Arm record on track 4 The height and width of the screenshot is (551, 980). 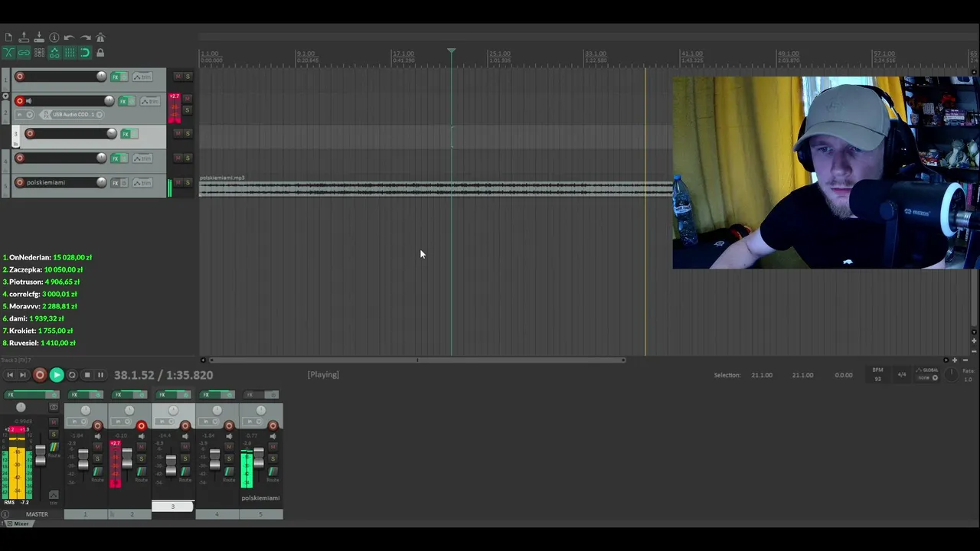[20, 158]
